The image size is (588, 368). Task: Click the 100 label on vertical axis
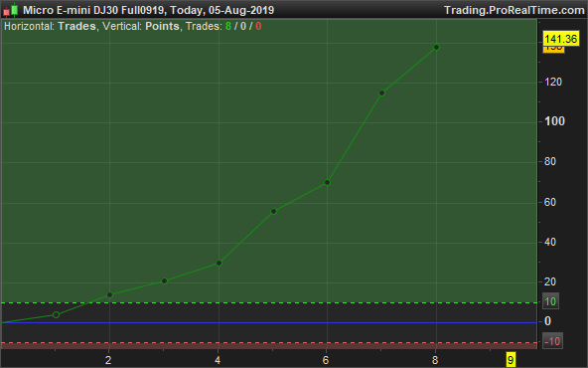tap(554, 121)
